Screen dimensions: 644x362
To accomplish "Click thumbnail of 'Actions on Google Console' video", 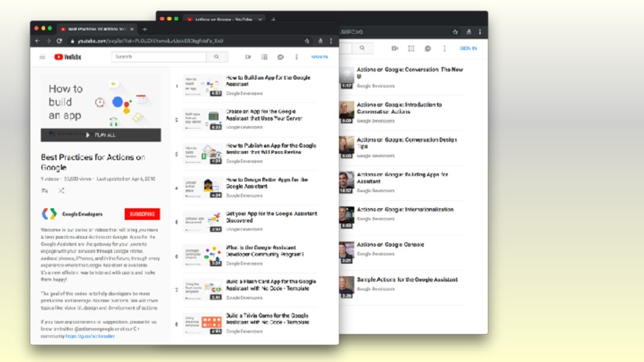I will 347,253.
